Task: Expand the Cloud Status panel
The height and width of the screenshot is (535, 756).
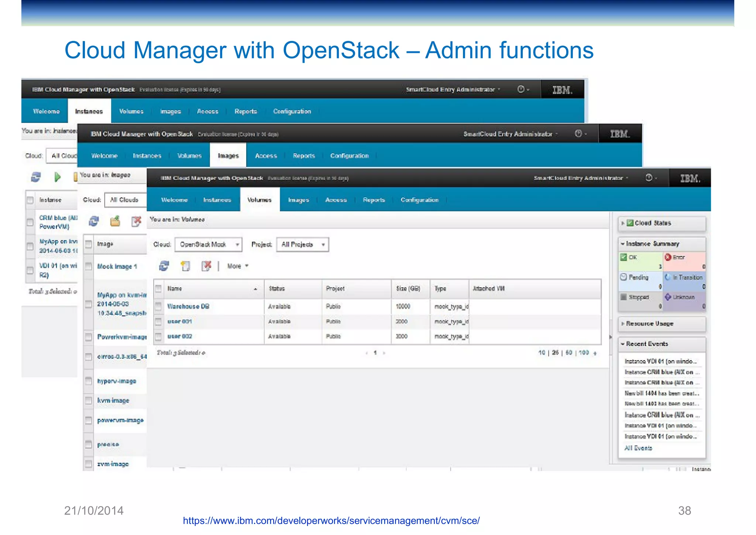Action: (622, 223)
